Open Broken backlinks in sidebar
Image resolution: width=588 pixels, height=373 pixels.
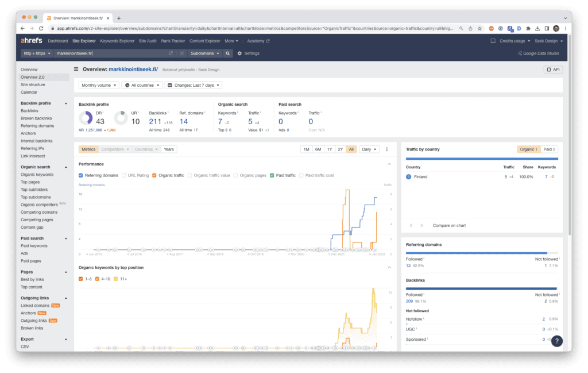(x=36, y=118)
